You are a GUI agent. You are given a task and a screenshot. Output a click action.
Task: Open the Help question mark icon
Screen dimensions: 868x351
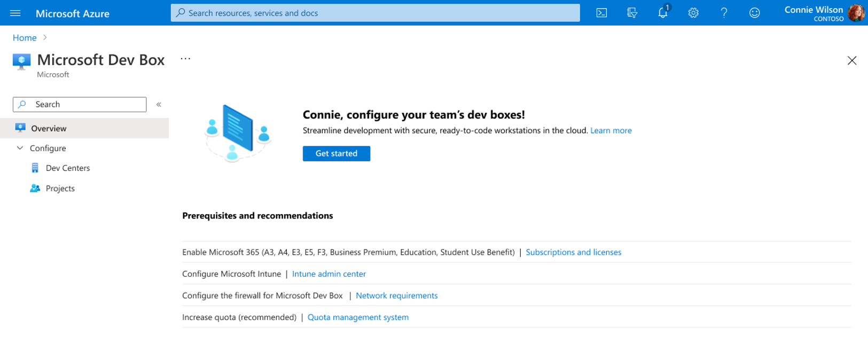[724, 13]
